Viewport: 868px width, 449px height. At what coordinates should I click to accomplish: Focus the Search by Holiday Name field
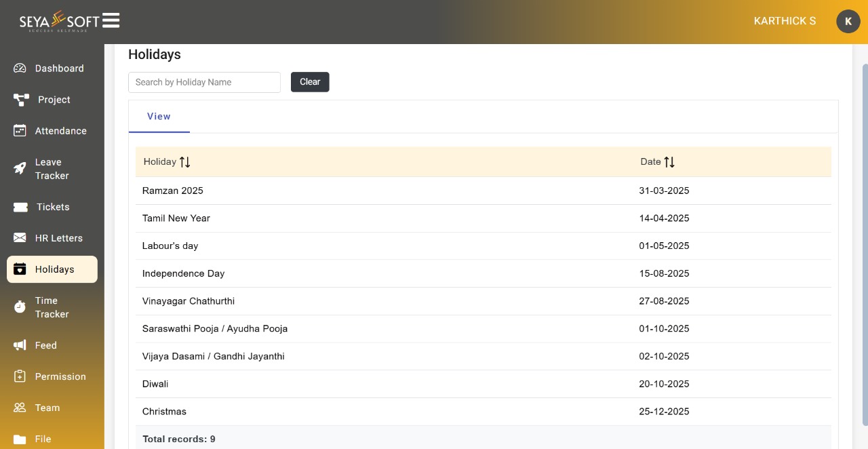point(204,82)
